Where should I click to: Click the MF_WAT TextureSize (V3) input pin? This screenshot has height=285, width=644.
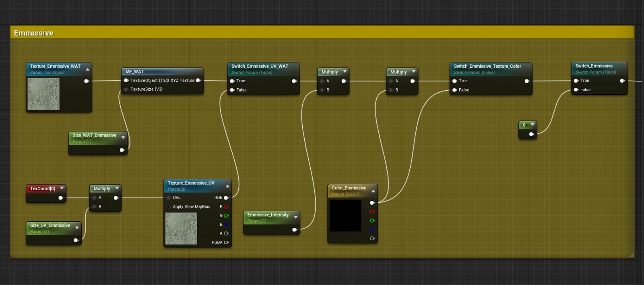(x=126, y=89)
